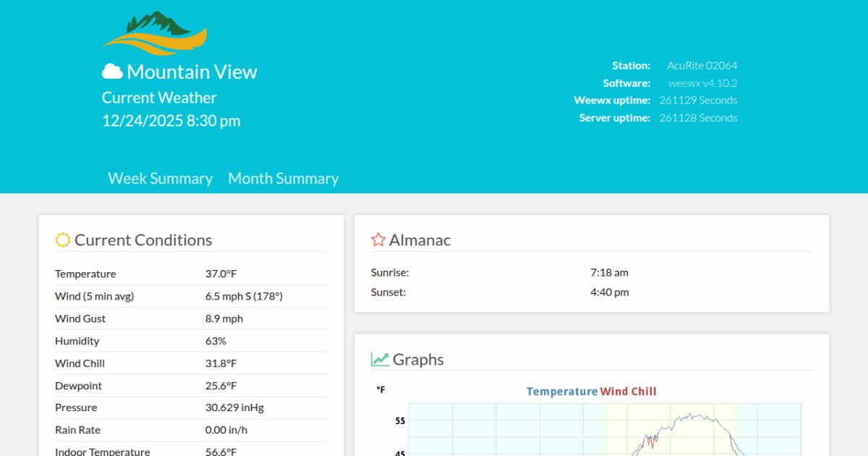The width and height of the screenshot is (868, 456).
Task: Click the temperature graph plot area
Action: pos(604,431)
